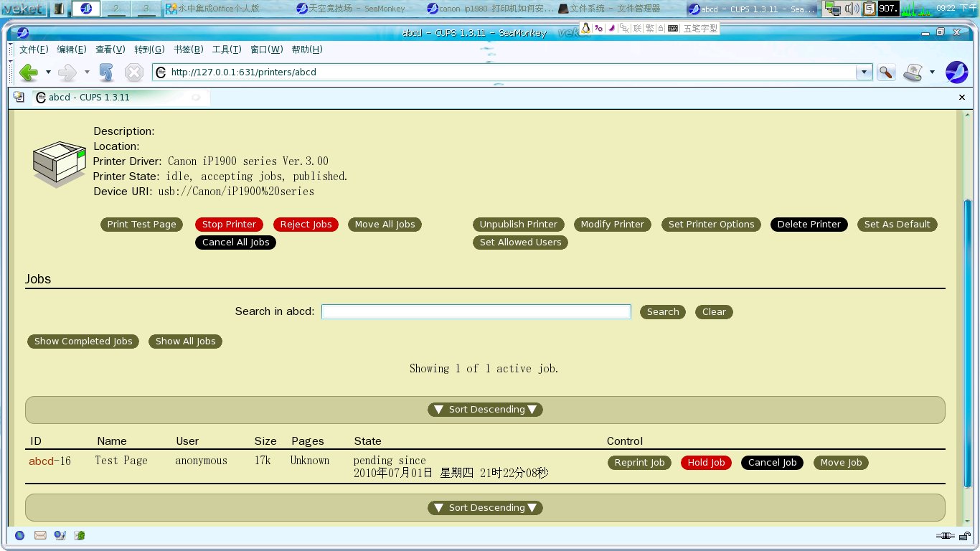The width and height of the screenshot is (980, 551).
Task: Open the Back button history dropdown arrow
Action: (x=48, y=72)
